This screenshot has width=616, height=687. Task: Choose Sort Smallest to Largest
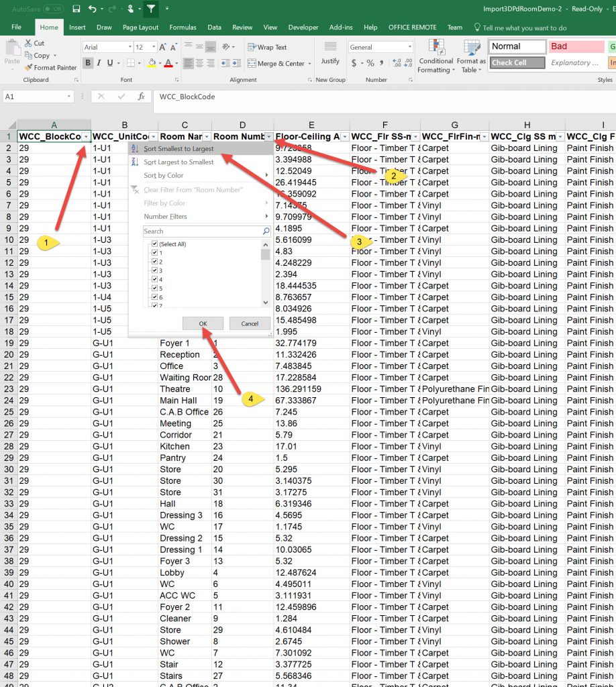tap(178, 149)
